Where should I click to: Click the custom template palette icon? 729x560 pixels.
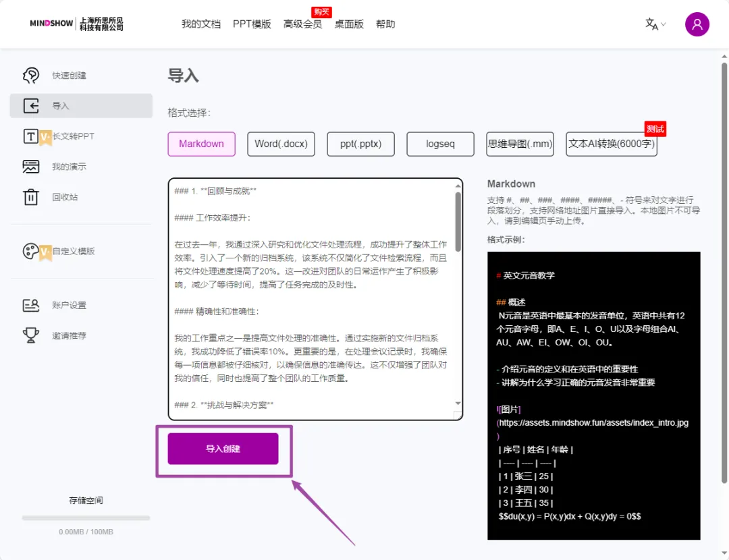pyautogui.click(x=30, y=251)
